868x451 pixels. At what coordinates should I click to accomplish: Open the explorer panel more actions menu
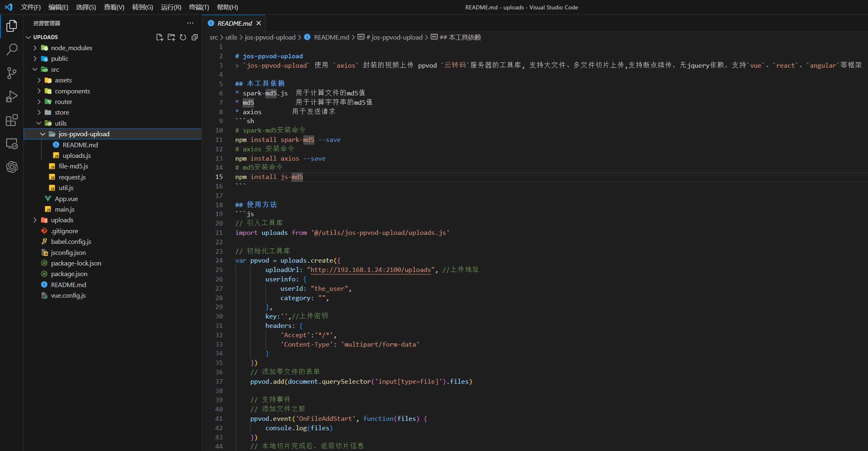pyautogui.click(x=190, y=23)
